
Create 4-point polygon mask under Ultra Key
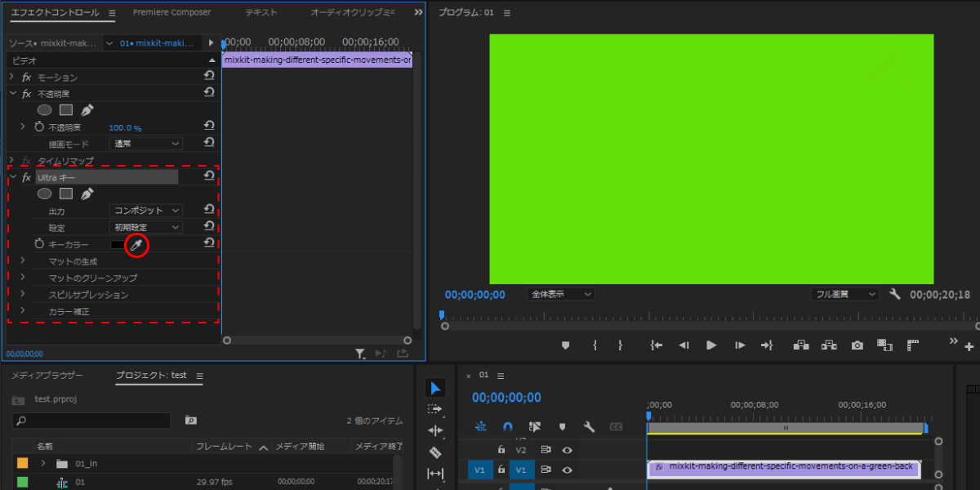66,194
